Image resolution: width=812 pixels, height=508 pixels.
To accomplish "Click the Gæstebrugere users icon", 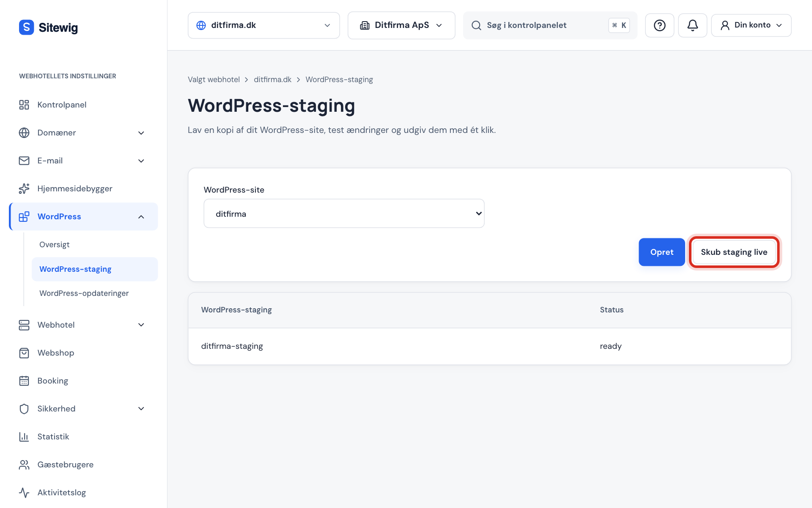I will [x=24, y=464].
